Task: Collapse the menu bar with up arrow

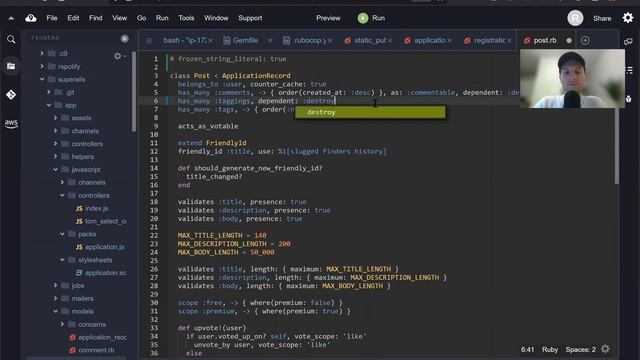Action: pos(11,18)
